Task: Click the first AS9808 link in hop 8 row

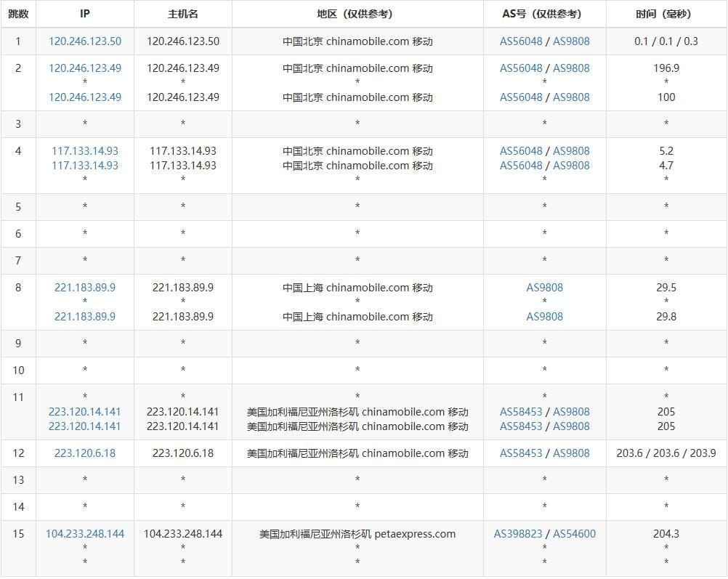Action: 544,288
